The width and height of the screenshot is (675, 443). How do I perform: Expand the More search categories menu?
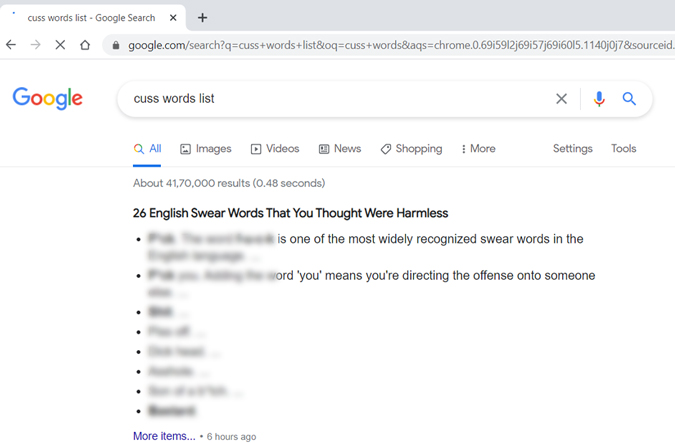coord(478,149)
